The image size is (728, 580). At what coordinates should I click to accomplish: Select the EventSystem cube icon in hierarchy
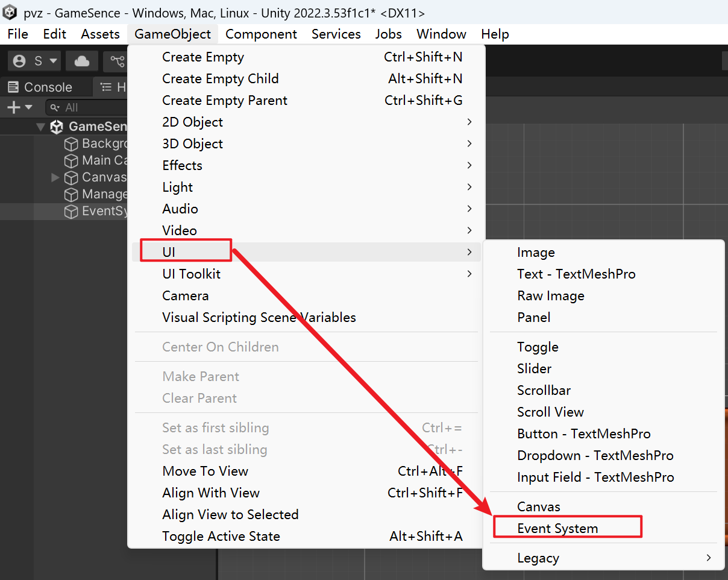pos(72,212)
